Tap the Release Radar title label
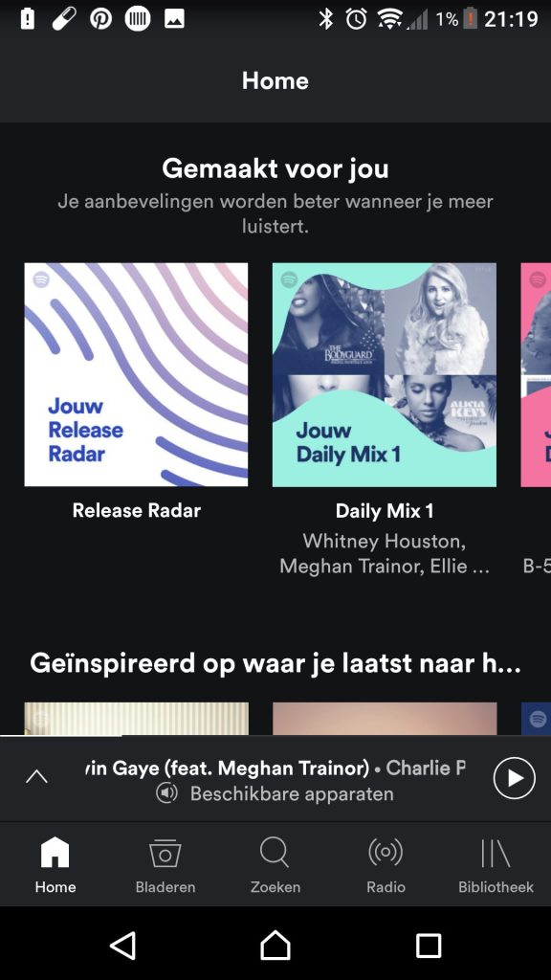This screenshot has height=980, width=551. 136,511
